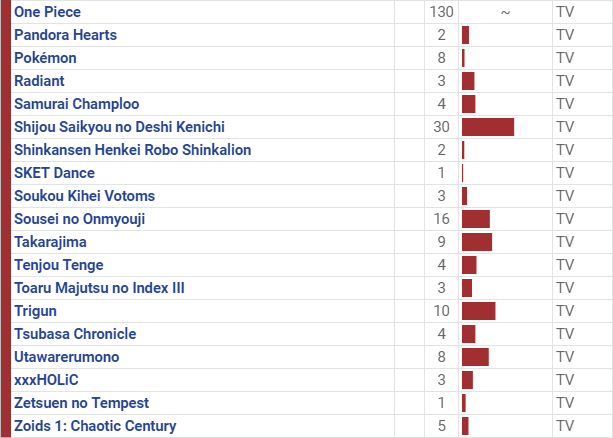Select Shijou Saikyou no Deshi Kenichi link
The width and height of the screenshot is (613, 438).
tap(119, 127)
